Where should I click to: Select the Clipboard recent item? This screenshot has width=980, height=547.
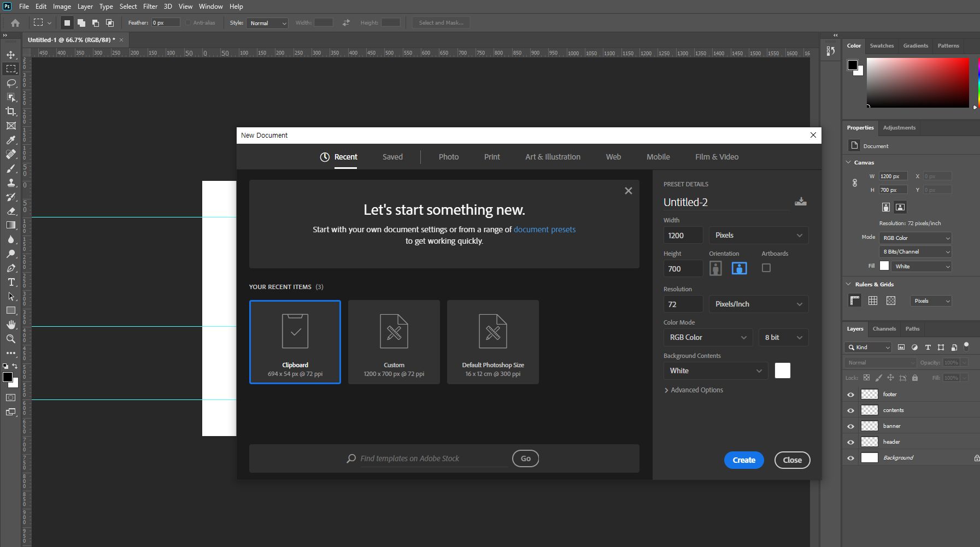(x=295, y=342)
